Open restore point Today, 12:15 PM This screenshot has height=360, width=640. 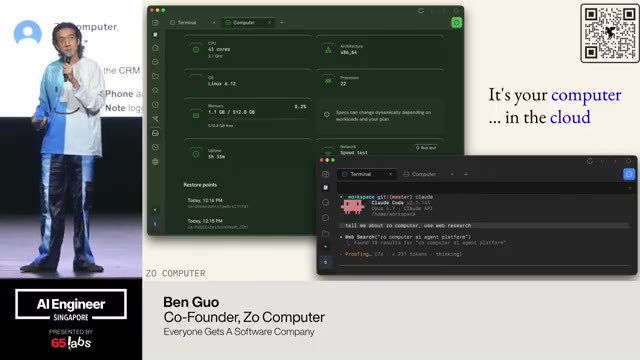pos(217,224)
